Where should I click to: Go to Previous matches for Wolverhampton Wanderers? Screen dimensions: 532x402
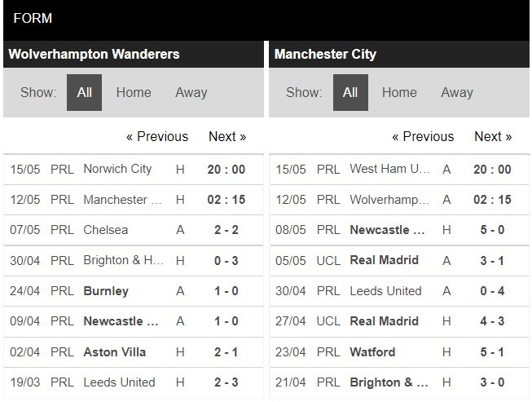pyautogui.click(x=157, y=136)
